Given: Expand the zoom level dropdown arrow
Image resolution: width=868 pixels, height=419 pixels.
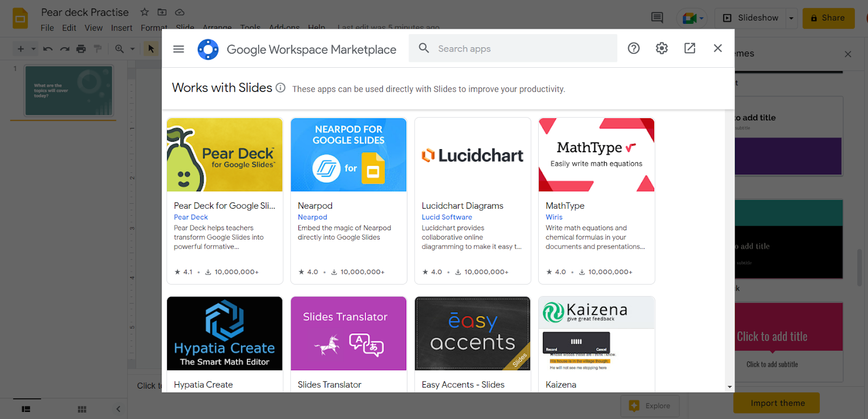Looking at the screenshot, I should 132,49.
